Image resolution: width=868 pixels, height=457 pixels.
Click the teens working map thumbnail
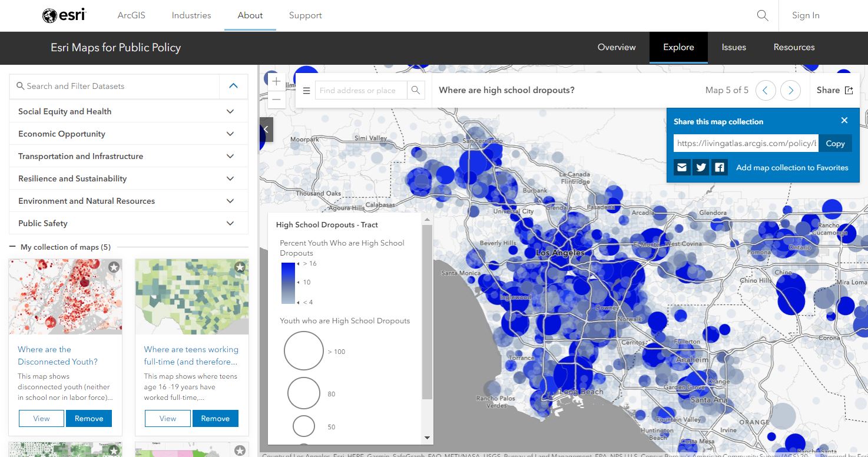click(192, 297)
